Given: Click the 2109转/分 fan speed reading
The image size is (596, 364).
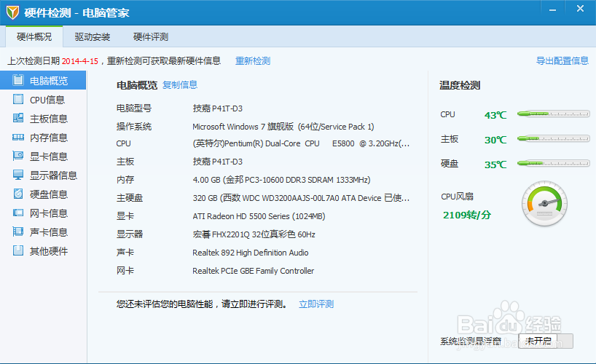Looking at the screenshot, I should (x=467, y=215).
